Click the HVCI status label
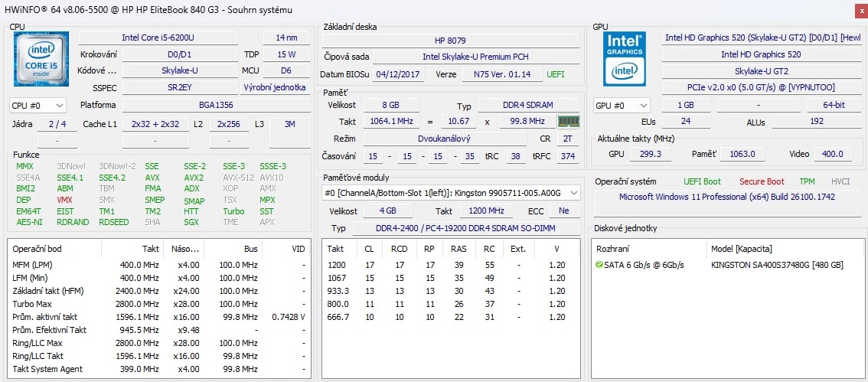Viewport: 868px width, 382px height. pos(840,181)
